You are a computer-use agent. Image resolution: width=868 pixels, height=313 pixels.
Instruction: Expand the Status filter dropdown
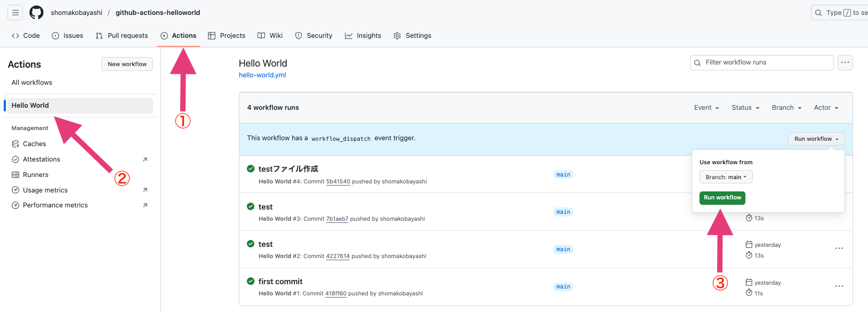pos(745,108)
